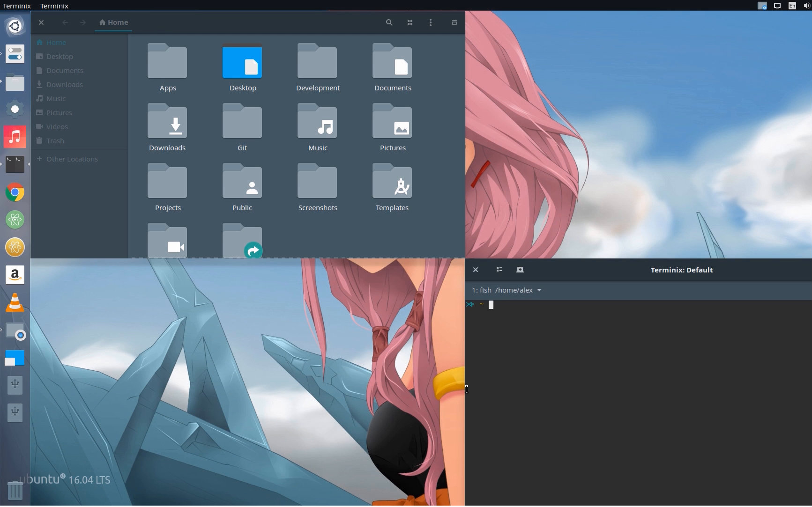Open the first USB drive in launcher

(x=15, y=385)
